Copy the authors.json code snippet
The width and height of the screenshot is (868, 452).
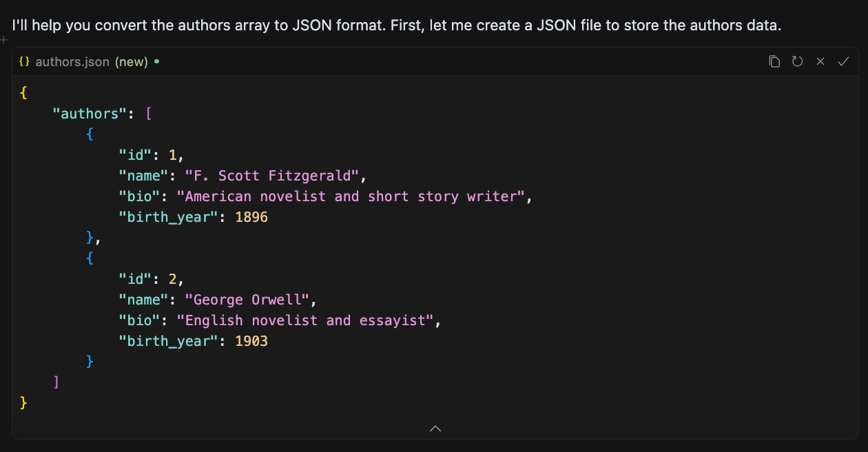[x=774, y=61]
